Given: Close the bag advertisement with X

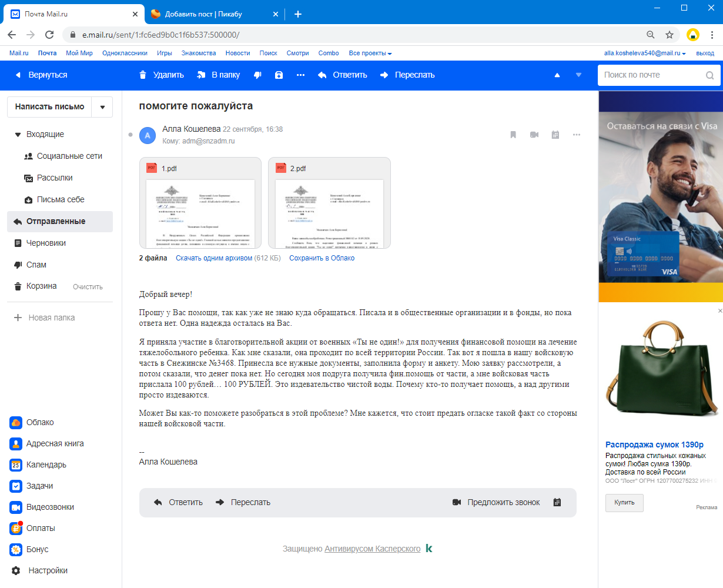Looking at the screenshot, I should point(720,310).
